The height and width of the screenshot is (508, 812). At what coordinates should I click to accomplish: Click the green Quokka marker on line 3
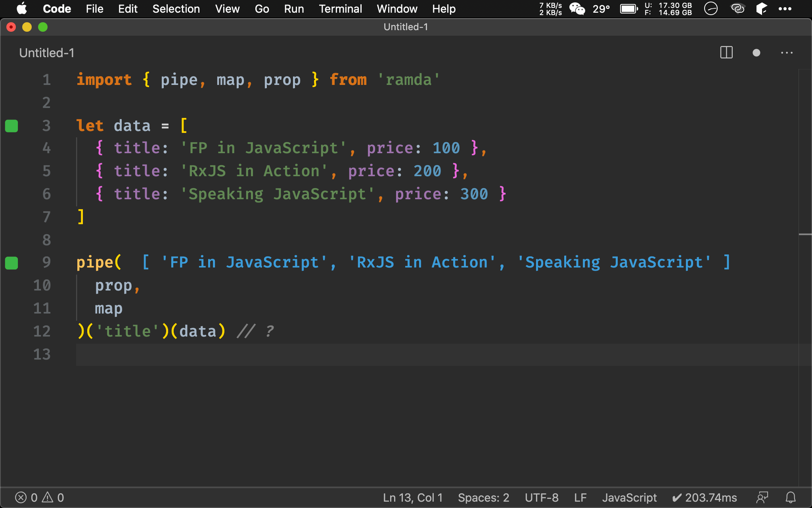(x=11, y=126)
